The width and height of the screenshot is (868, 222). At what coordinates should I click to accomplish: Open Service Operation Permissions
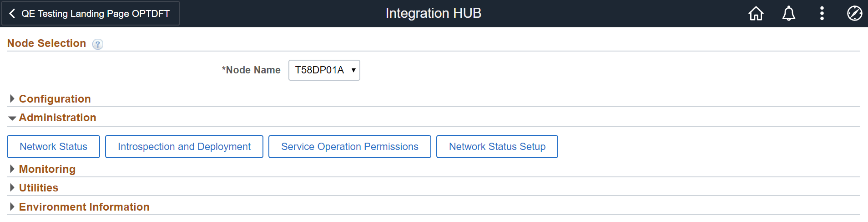click(349, 147)
